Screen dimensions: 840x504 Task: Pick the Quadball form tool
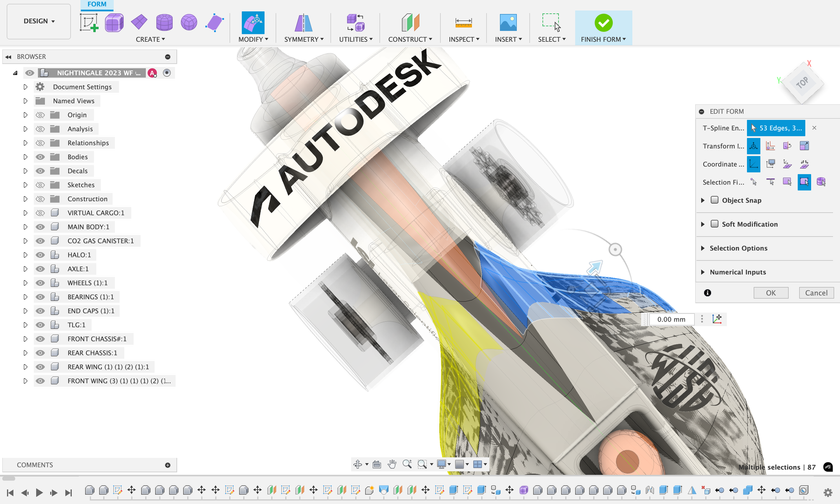click(189, 23)
